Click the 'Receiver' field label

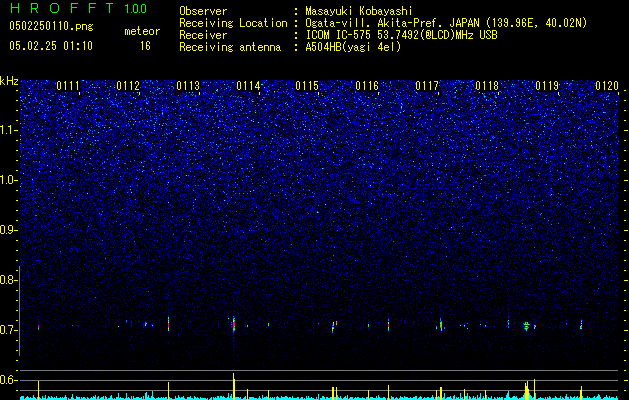click(203, 35)
